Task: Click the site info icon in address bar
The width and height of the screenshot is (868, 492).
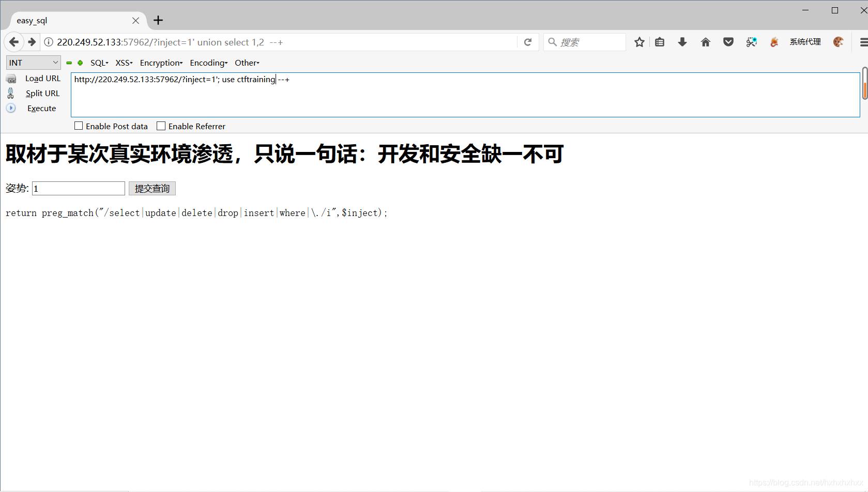Action: pyautogui.click(x=49, y=42)
